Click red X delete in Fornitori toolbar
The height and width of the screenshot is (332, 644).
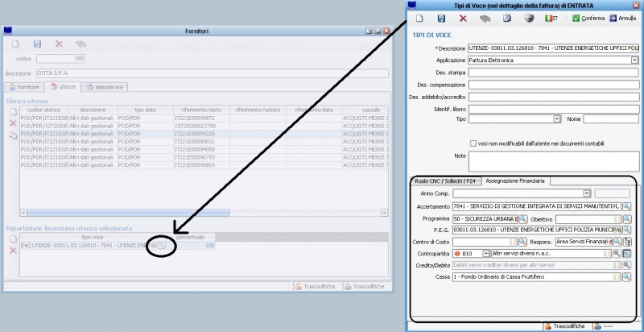[x=59, y=44]
